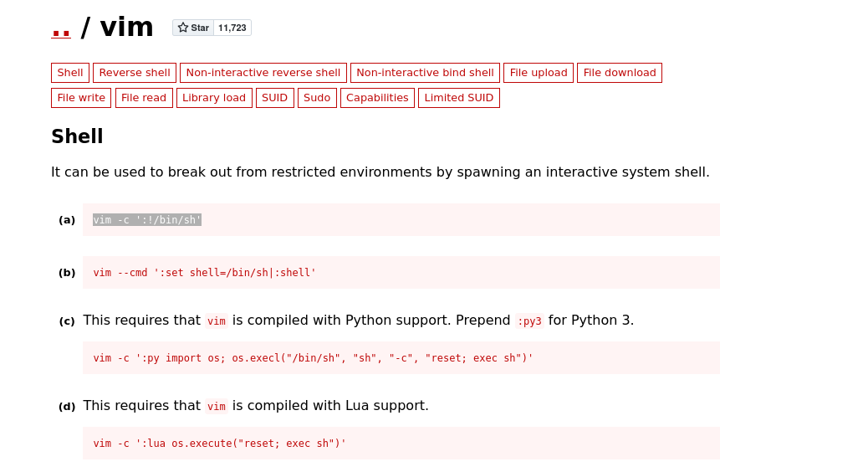Open the Library load tag
The width and height of the screenshot is (868, 472).
pos(214,98)
